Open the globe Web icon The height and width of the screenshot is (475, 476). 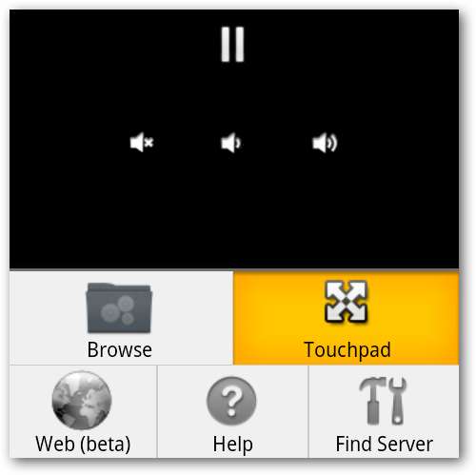[82, 400]
